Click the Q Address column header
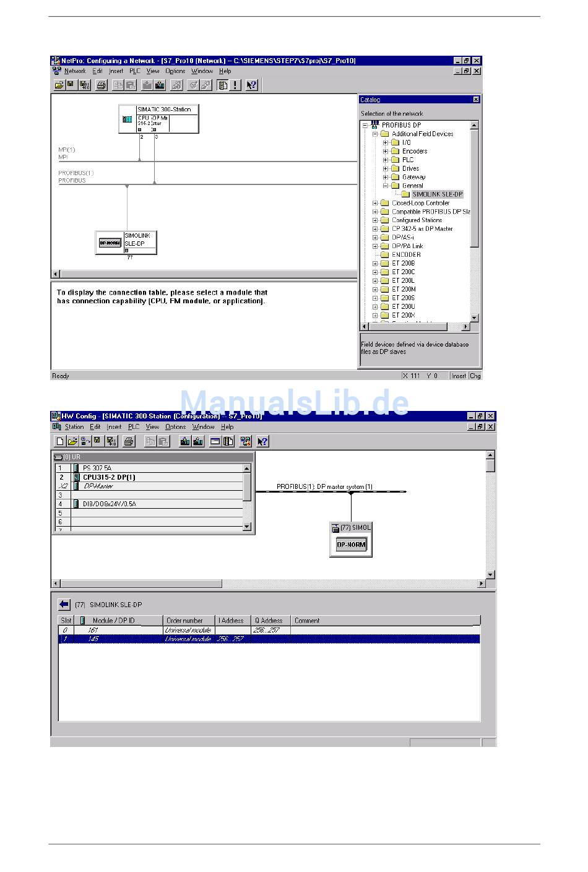Screen dimensions: 588x872 pyautogui.click(x=270, y=620)
